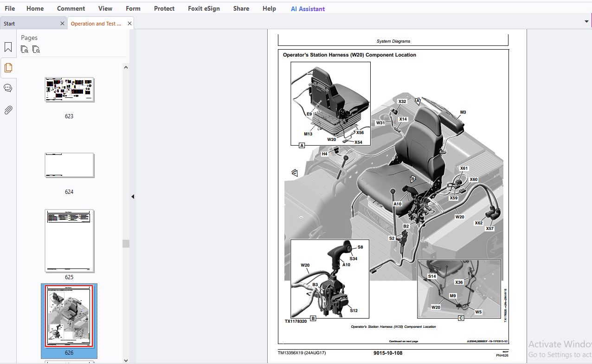Click the S12 label in inset B
This screenshot has width=592, height=364.
(x=354, y=311)
